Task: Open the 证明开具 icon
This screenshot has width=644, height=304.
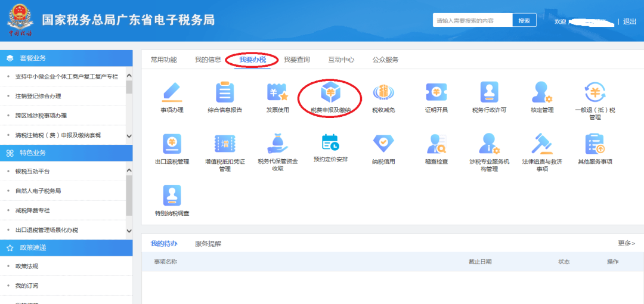Action: [436, 92]
